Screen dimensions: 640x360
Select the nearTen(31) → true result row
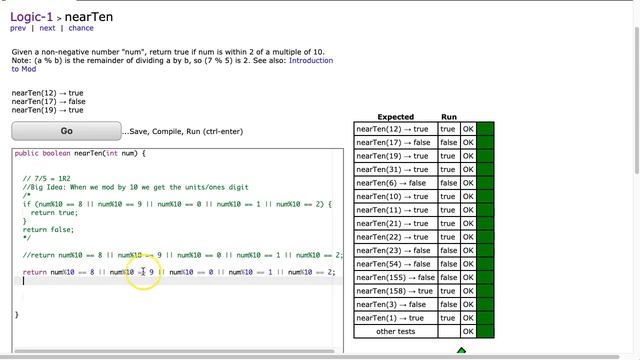(424, 169)
